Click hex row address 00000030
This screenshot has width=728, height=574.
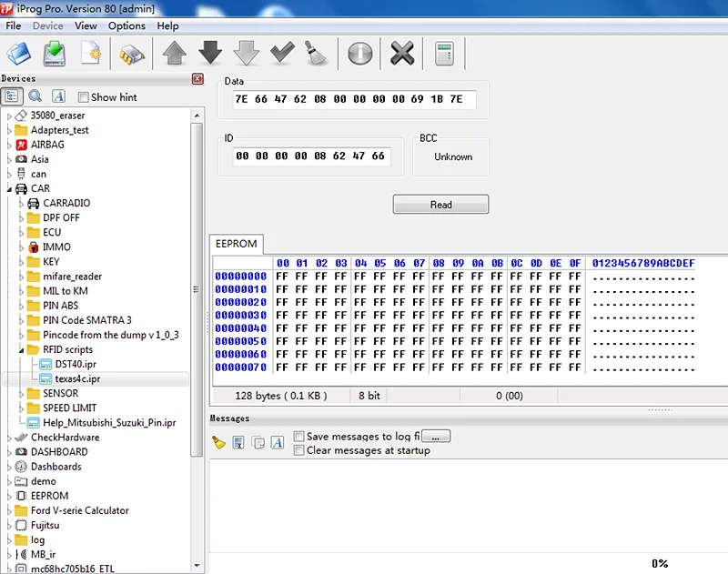click(x=240, y=316)
